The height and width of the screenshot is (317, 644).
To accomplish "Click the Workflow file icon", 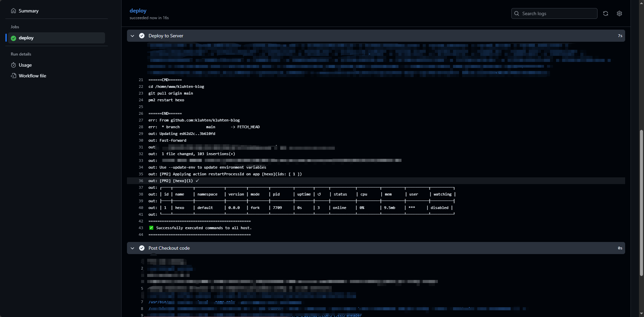I will 13,76.
